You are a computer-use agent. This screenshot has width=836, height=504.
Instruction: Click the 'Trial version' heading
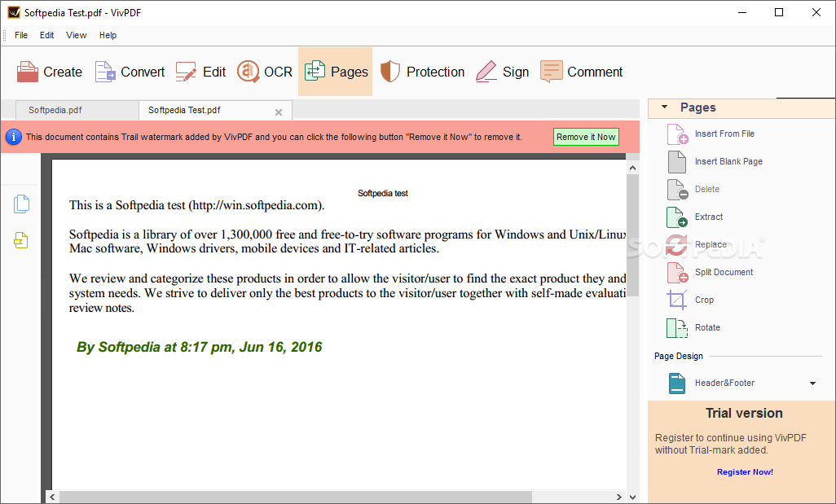pyautogui.click(x=744, y=413)
